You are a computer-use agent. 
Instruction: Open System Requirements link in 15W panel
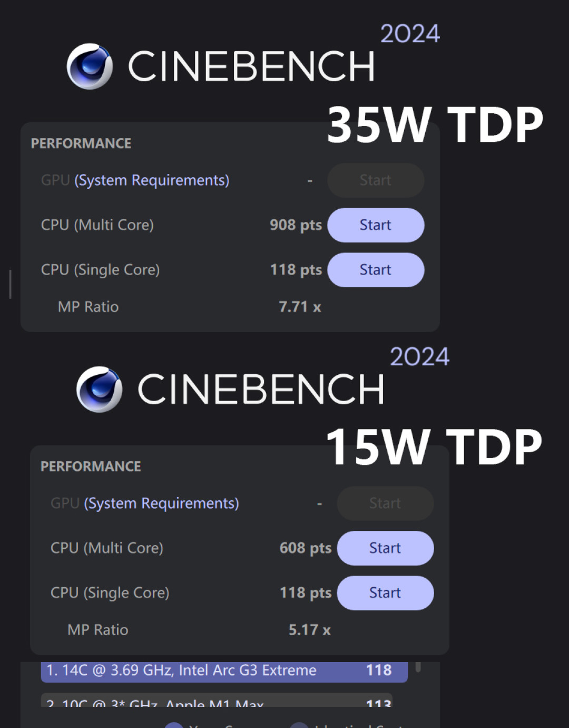[x=161, y=503]
